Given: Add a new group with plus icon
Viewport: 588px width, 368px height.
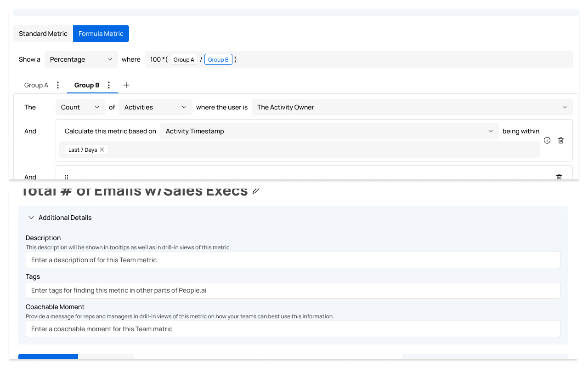Looking at the screenshot, I should (x=126, y=85).
